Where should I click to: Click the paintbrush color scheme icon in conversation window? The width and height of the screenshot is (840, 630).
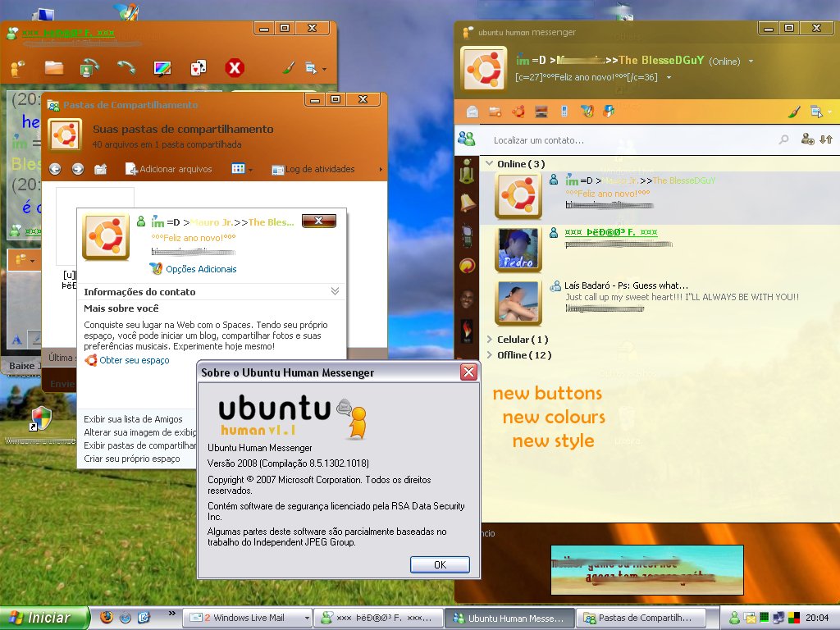(289, 68)
